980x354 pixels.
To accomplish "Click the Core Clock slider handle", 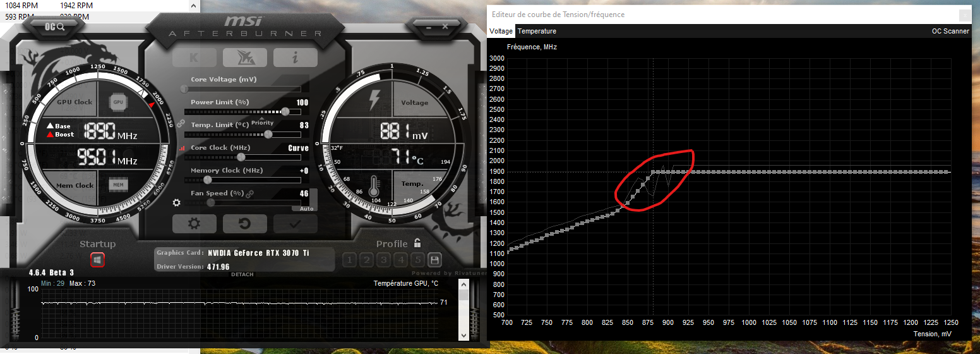I will point(241,157).
